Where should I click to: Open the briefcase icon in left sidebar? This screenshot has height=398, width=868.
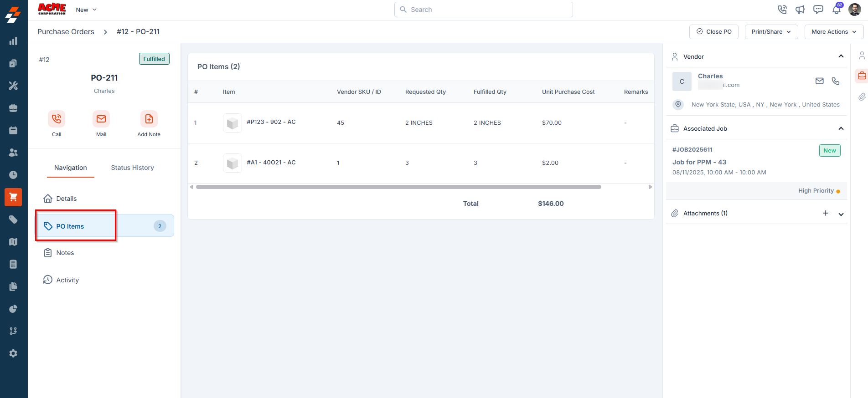pos(13,108)
